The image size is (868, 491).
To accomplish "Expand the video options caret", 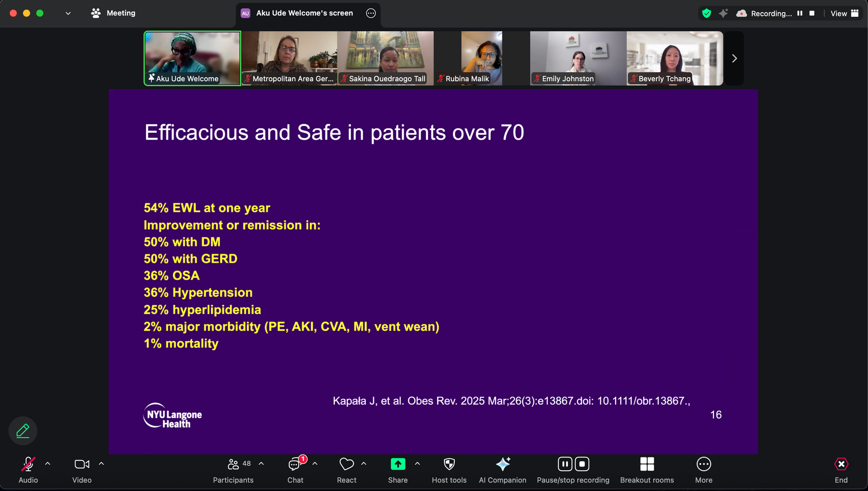I will pyautogui.click(x=101, y=464).
